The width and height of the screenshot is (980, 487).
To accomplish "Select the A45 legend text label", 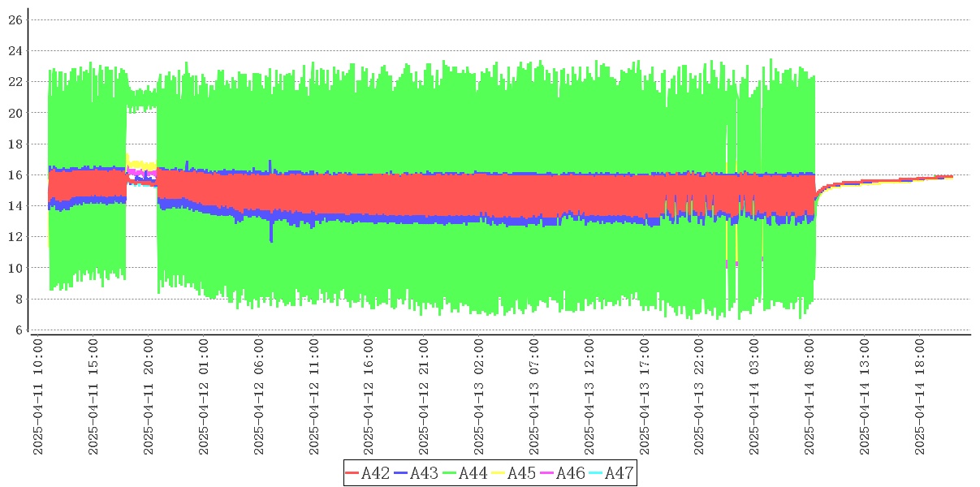I will 521,473.
